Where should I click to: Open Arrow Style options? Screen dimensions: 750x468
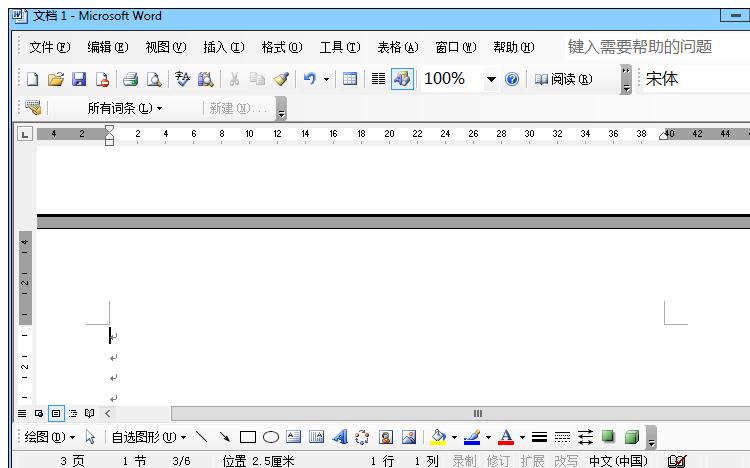click(585, 437)
